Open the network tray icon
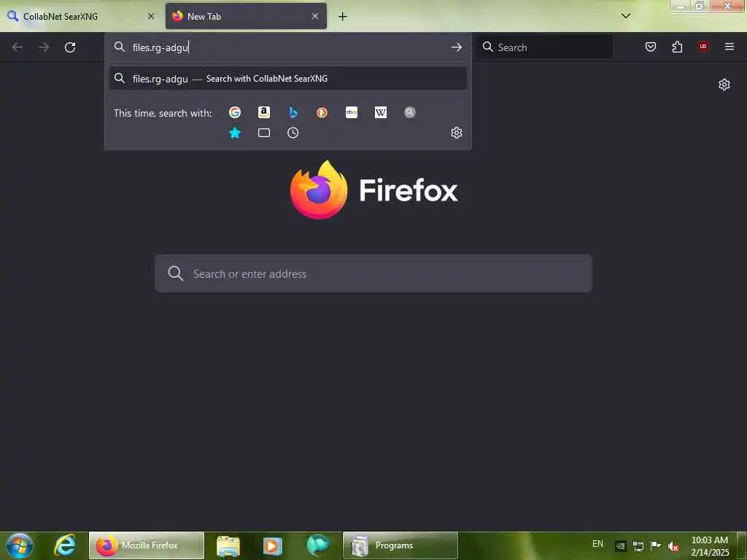This screenshot has width=747, height=560. click(638, 546)
